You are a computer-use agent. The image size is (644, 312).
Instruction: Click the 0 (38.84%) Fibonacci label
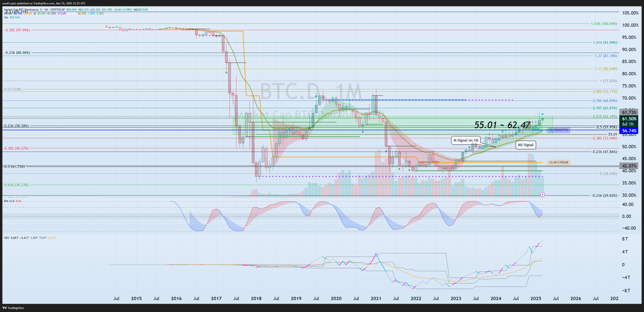[x=609, y=173]
